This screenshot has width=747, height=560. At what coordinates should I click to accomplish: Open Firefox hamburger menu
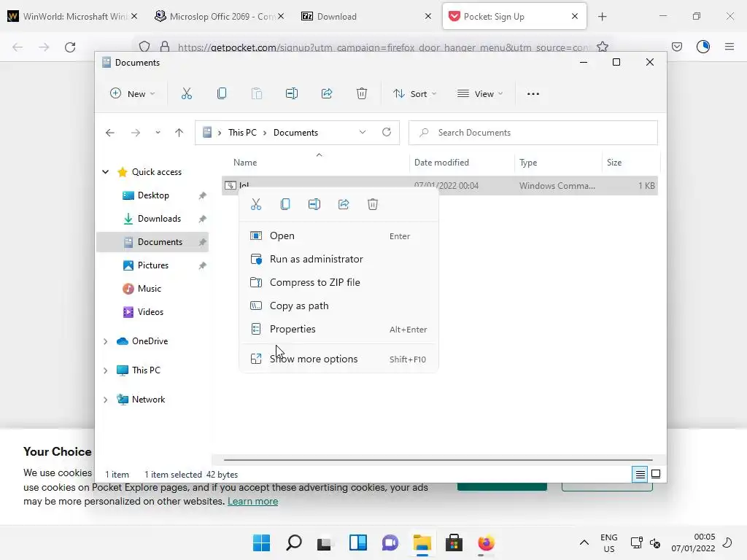pyautogui.click(x=729, y=47)
